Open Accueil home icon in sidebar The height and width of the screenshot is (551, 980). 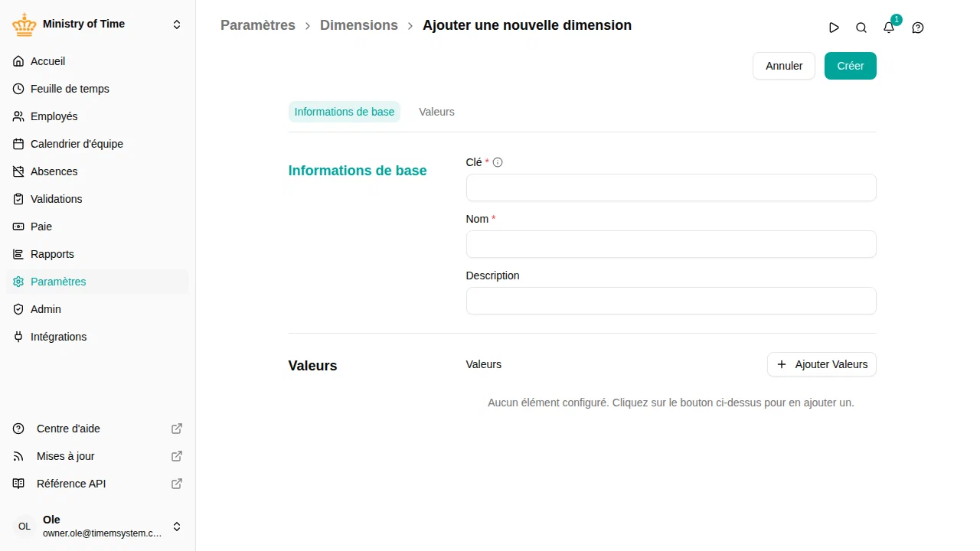point(18,61)
